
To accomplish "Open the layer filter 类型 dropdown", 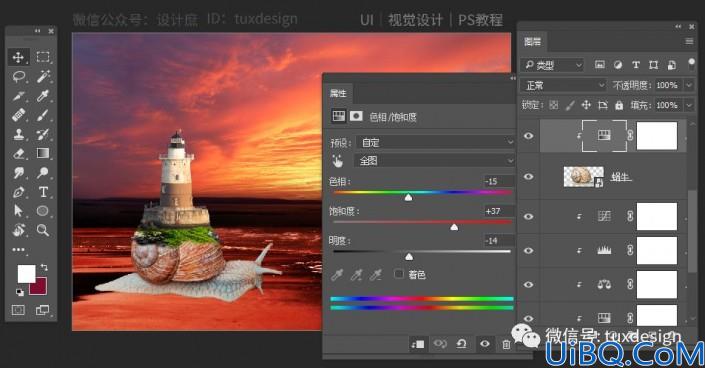I will [552, 65].
